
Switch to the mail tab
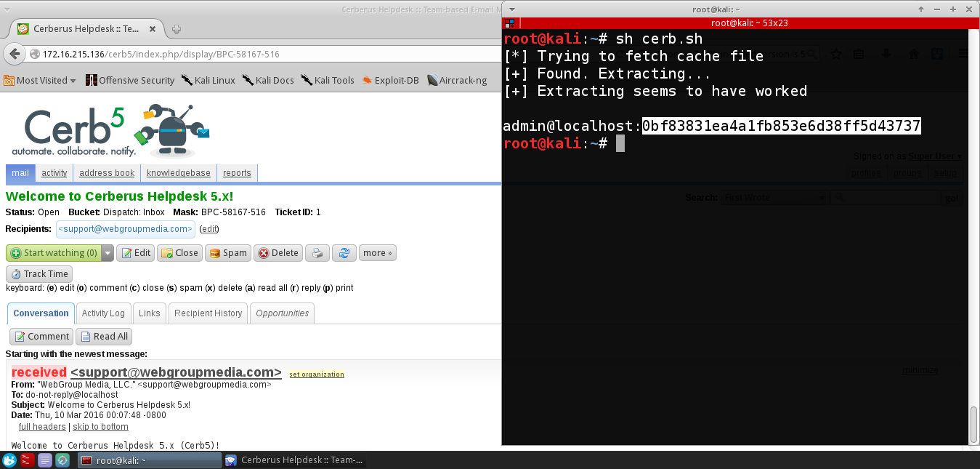point(20,173)
